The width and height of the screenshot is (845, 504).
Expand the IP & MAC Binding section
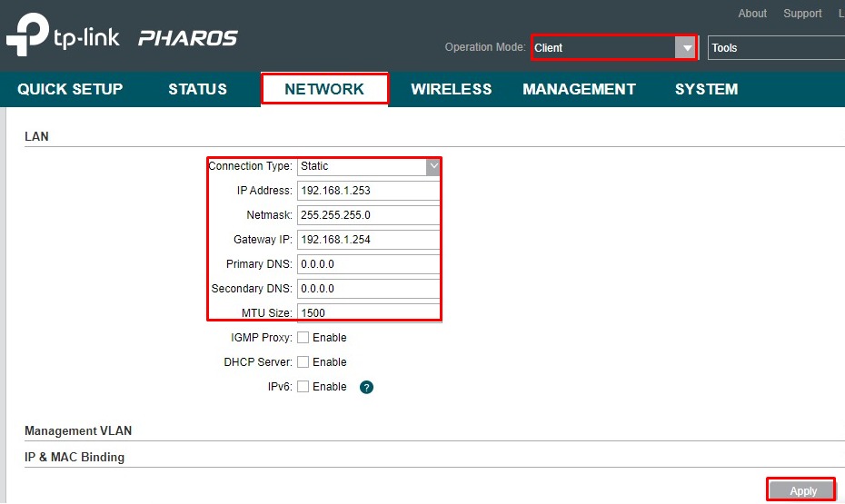(x=75, y=457)
